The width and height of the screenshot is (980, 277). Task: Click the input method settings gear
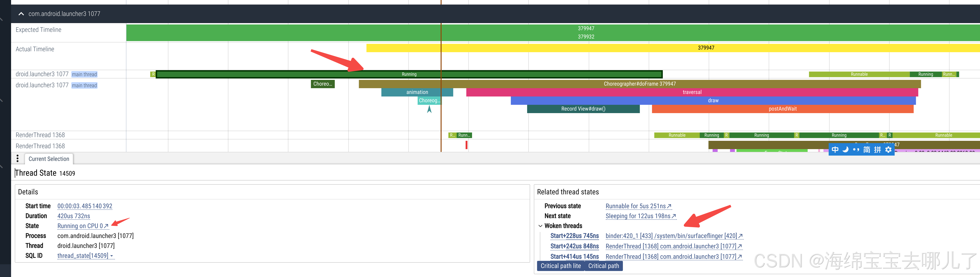(x=888, y=150)
